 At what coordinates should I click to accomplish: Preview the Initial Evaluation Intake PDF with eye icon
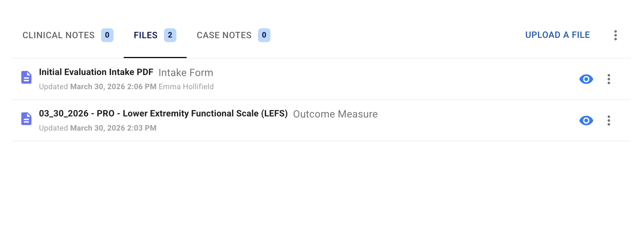click(x=586, y=79)
